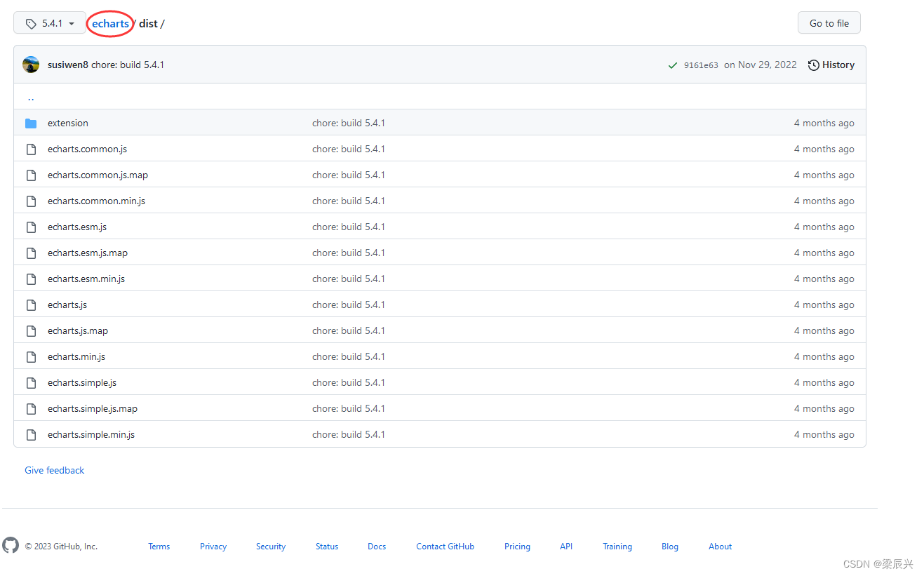This screenshot has height=576, width=924.
Task: Open the 5.4.1 tag dropdown
Action: [50, 23]
